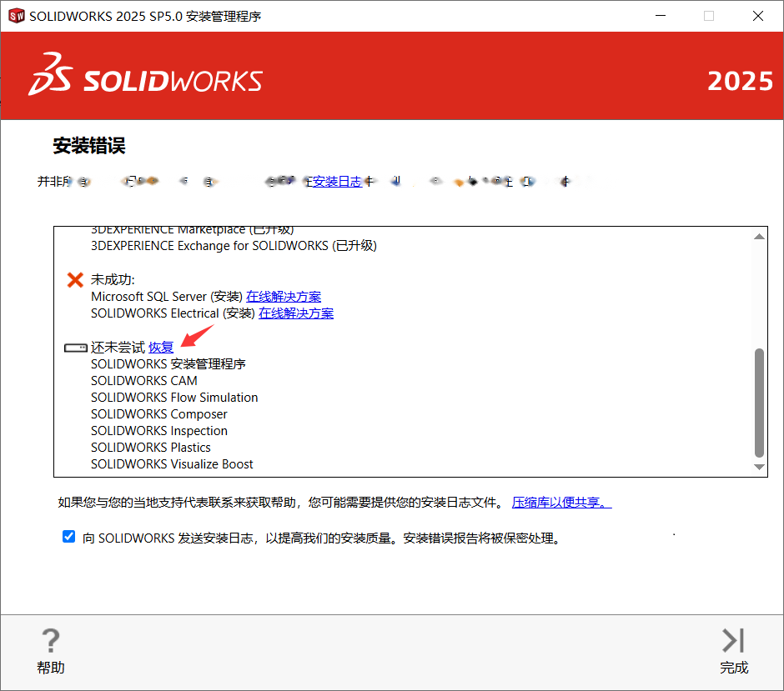Open the 安装日志 link
784x691 pixels.
click(337, 182)
